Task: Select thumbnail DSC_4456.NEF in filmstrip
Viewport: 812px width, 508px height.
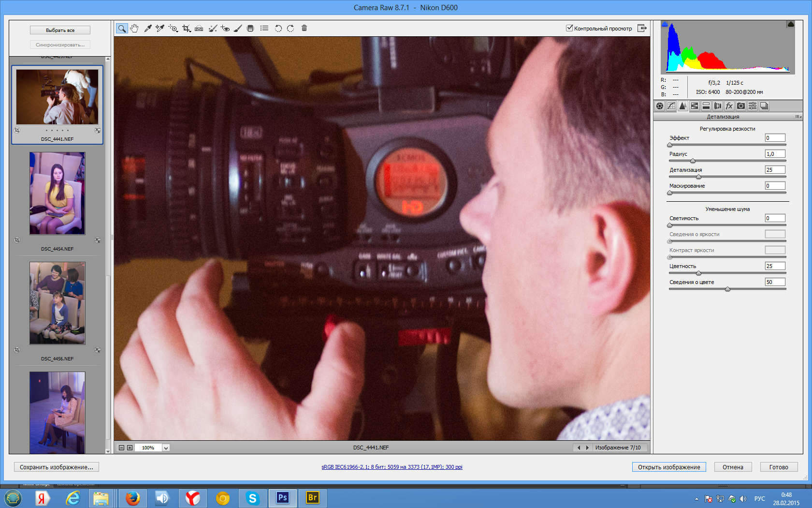Action: [57, 303]
